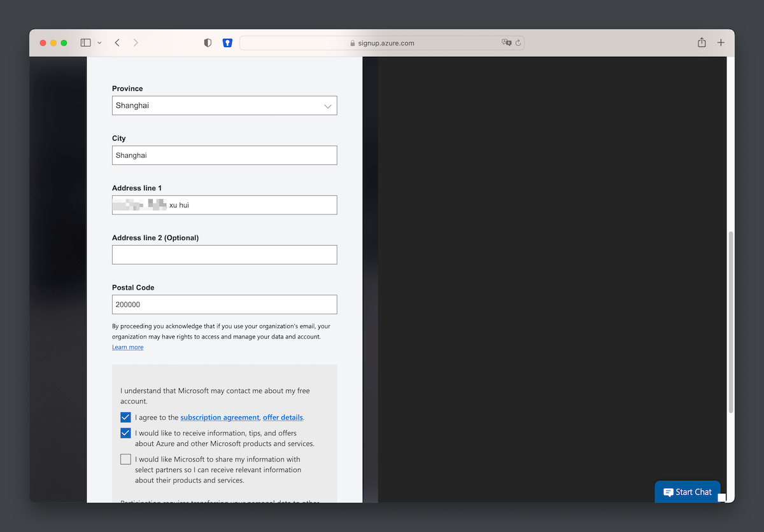Check share my information with partners checkbox
This screenshot has width=764, height=532.
click(x=125, y=459)
